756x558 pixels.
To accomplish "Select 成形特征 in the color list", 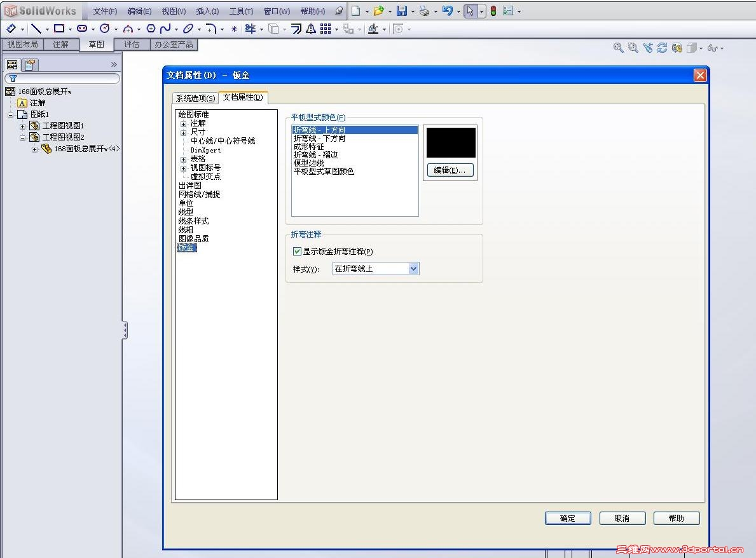I will pyautogui.click(x=308, y=146).
